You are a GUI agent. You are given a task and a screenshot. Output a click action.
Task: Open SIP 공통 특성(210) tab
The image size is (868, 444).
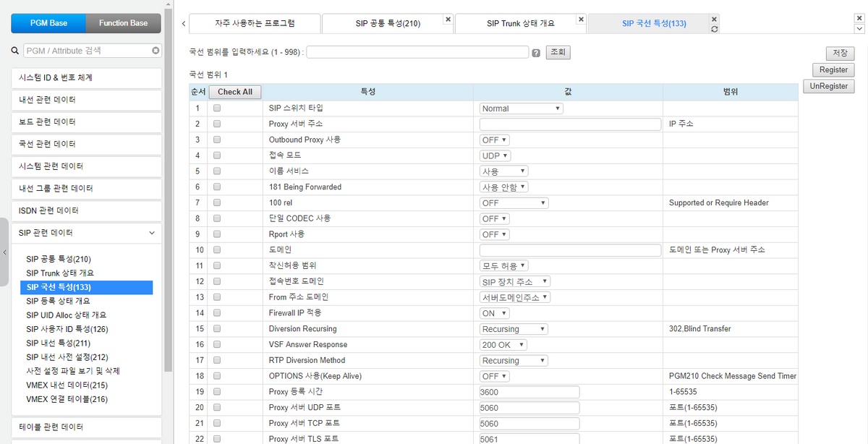point(388,23)
